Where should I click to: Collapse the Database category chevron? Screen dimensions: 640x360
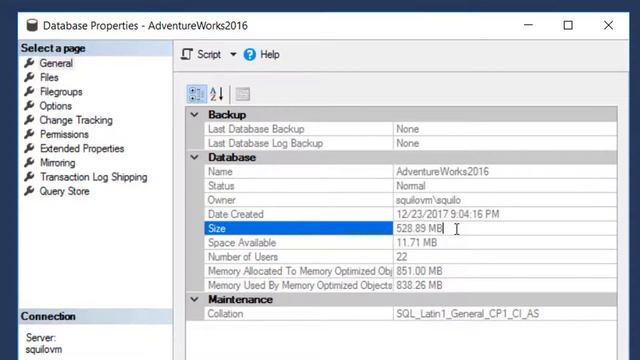(195, 157)
